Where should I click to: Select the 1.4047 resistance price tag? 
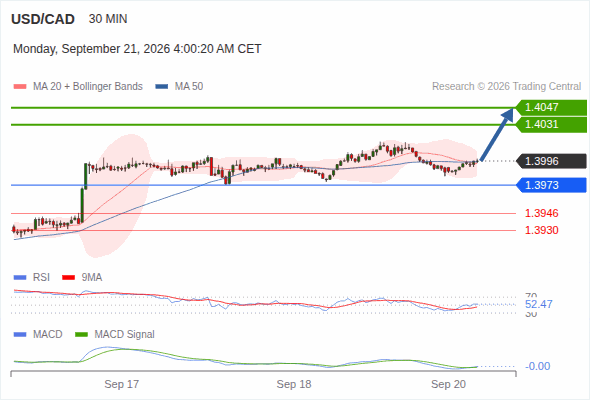click(551, 107)
